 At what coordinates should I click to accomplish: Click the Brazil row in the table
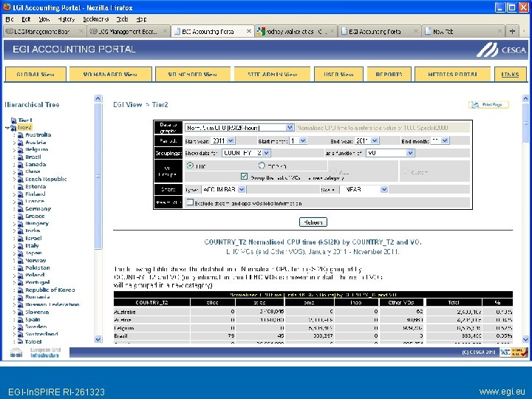pyautogui.click(x=313, y=336)
